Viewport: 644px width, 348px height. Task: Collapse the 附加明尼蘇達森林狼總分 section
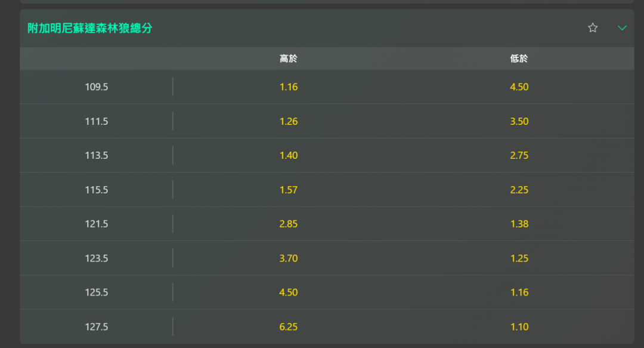coord(622,27)
